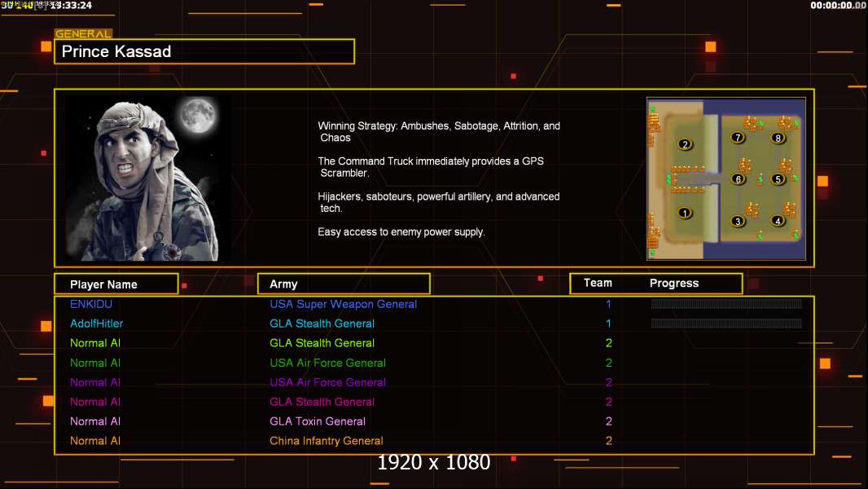Select Normal AI in the China Infantry row
Image resolution: width=868 pixels, height=489 pixels.
point(95,441)
